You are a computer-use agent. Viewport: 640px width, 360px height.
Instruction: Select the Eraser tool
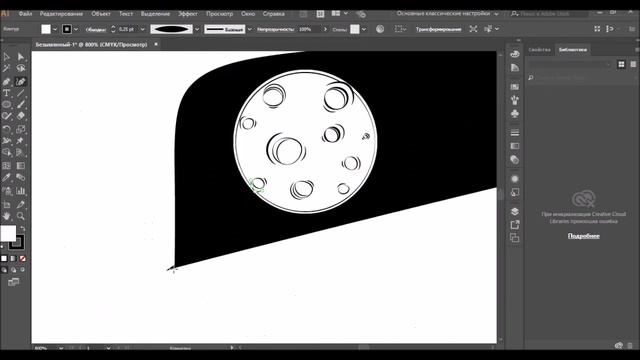click(20, 116)
